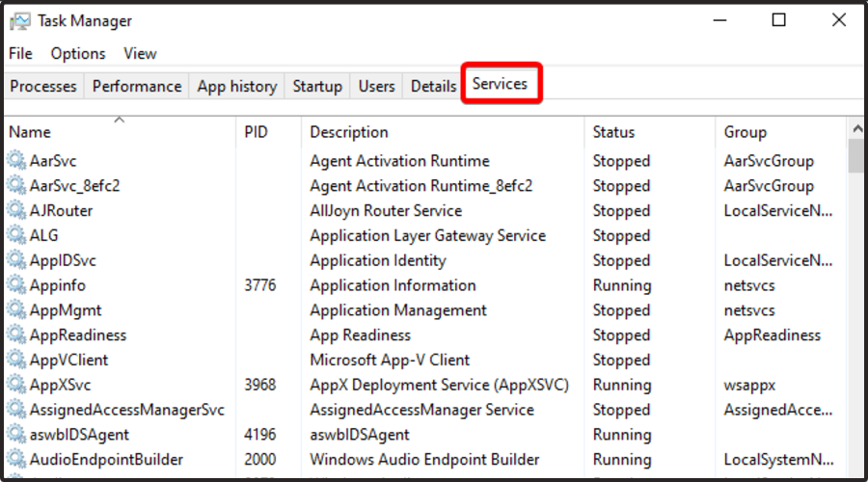Select the AppVClient gear icon
This screenshot has height=482, width=868.
[x=16, y=360]
